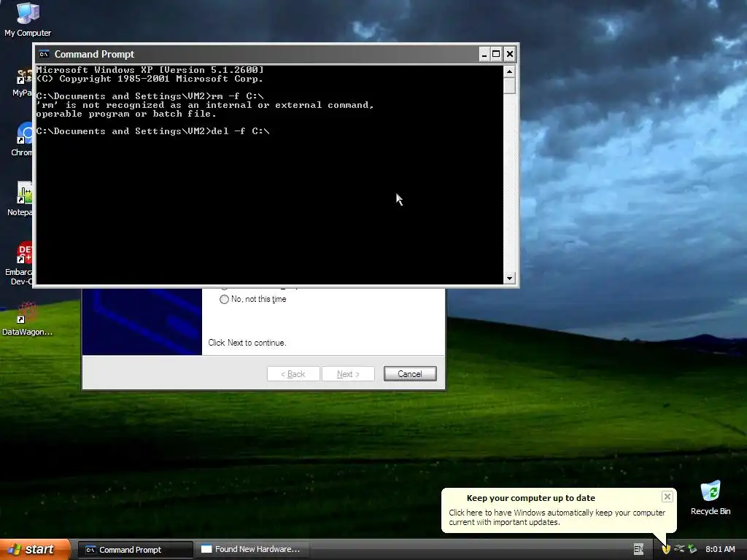The image size is (747, 560).
Task: Close the 'Keep your computer up to date' balloon
Action: click(667, 497)
